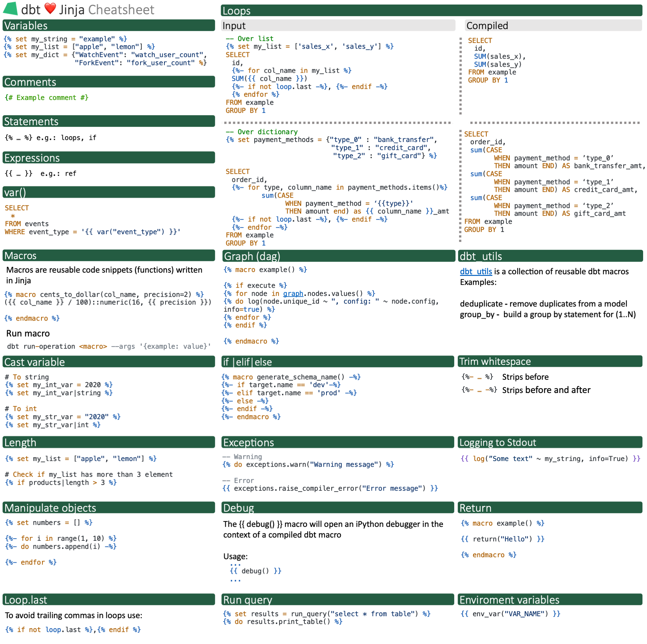
Task: Open the dbt_utils hyperlink
Action: pyautogui.click(x=476, y=272)
